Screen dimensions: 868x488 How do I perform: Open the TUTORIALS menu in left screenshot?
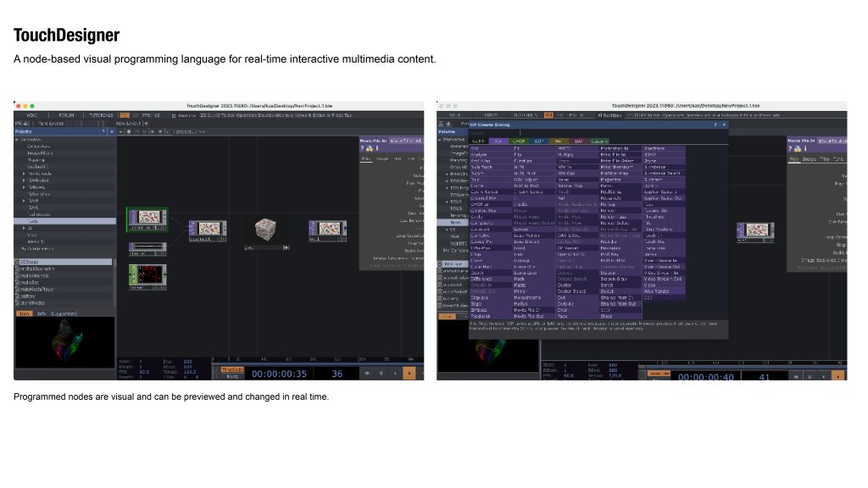coord(102,115)
